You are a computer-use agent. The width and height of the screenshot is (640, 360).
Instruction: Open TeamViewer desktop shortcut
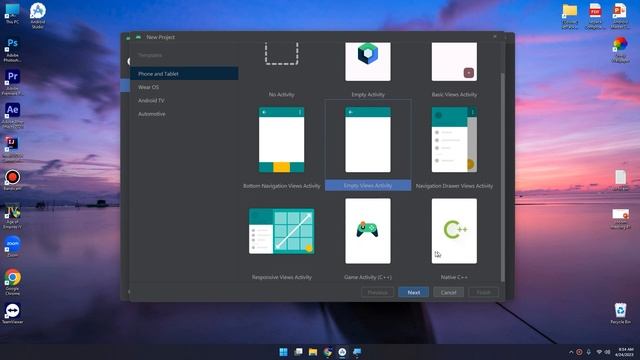pos(12,313)
